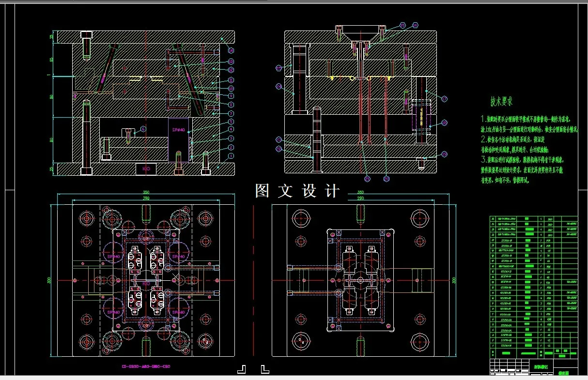
Task: Click part balloon number 18
Action: click(x=444, y=122)
